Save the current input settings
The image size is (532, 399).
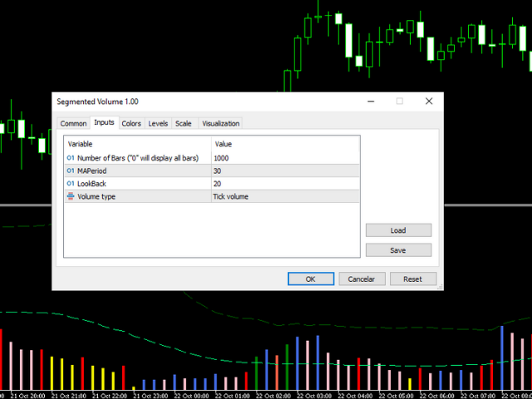[398, 250]
